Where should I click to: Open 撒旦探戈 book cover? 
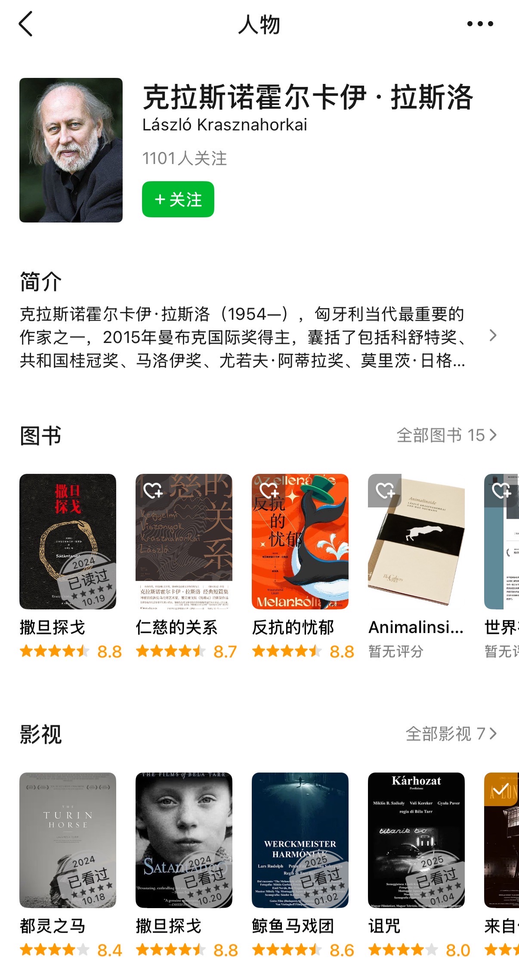tap(68, 541)
